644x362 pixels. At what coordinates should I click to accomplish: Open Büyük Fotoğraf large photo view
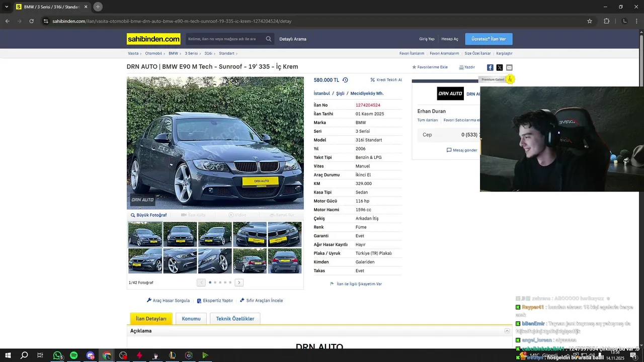[148, 215]
